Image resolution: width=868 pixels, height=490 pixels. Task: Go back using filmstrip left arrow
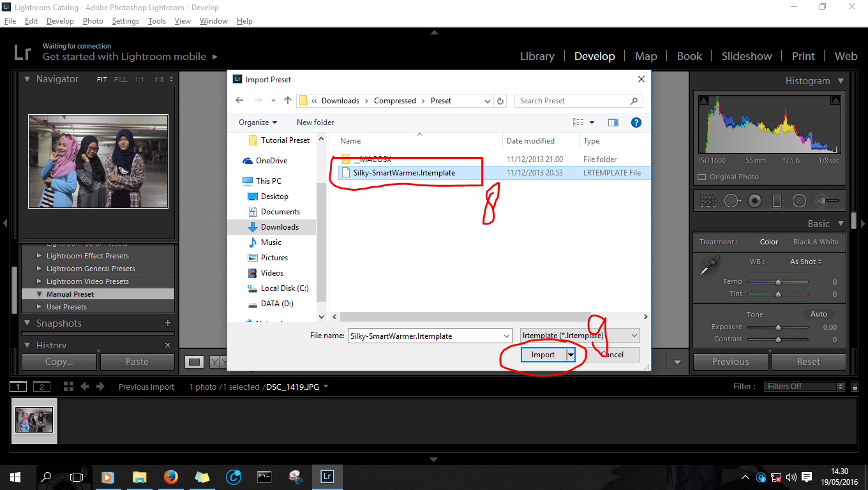pyautogui.click(x=84, y=387)
